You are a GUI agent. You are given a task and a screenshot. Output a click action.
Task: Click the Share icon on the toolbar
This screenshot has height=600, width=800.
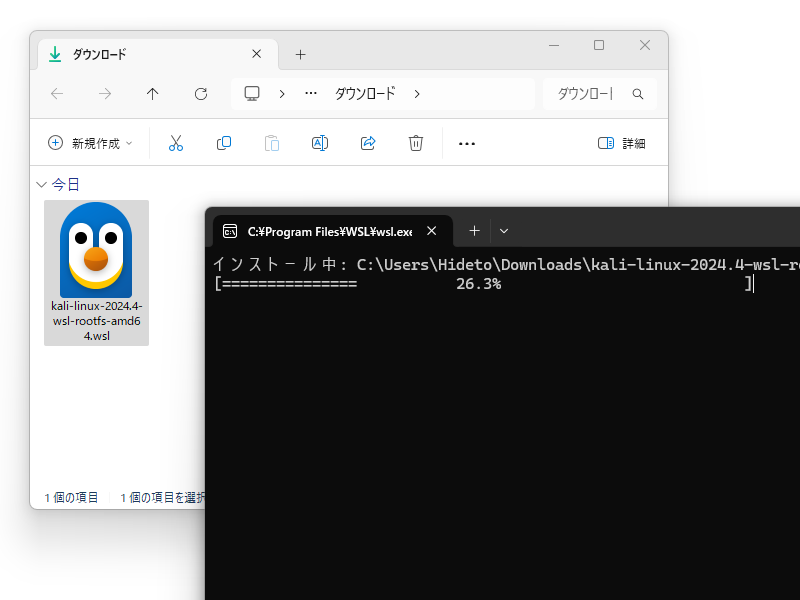pyautogui.click(x=368, y=143)
